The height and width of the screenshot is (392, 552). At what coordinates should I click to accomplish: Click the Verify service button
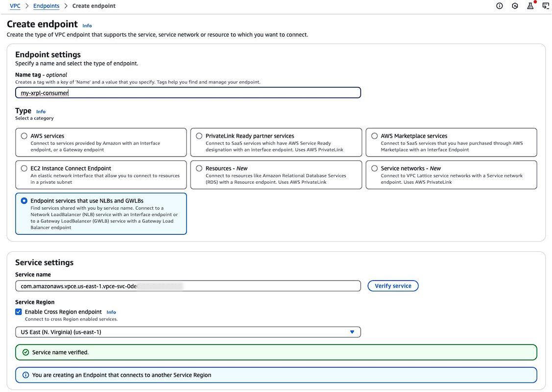coord(393,286)
